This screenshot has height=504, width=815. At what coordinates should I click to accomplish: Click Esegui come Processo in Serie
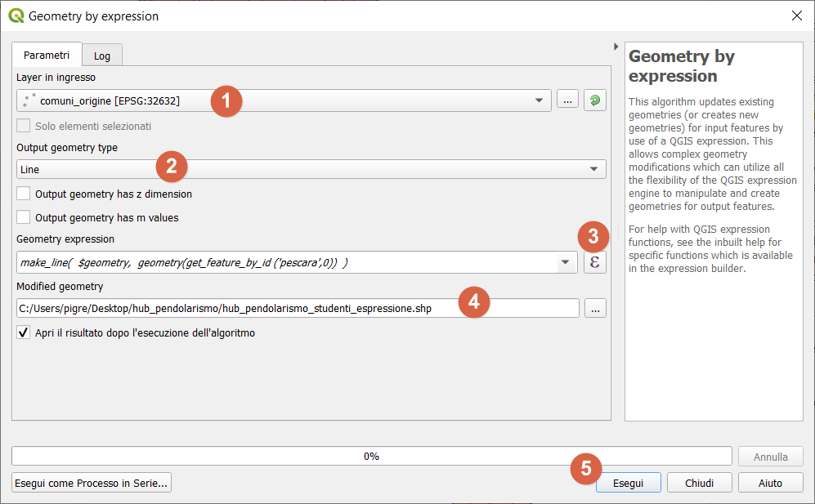coord(92,483)
